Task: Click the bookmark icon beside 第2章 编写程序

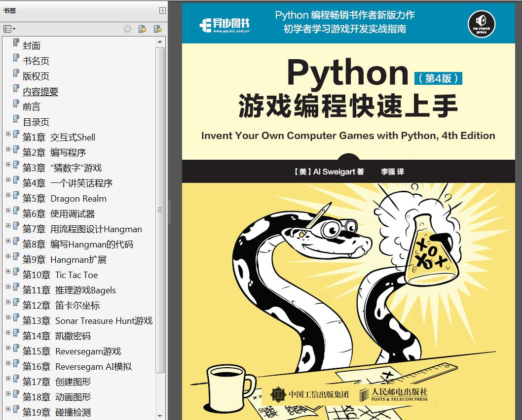Action: pos(16,150)
